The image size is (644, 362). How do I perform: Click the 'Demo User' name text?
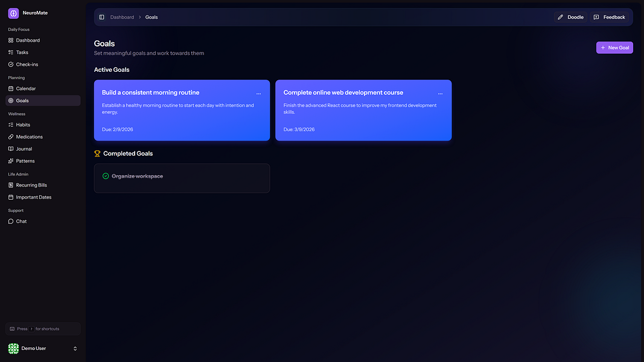coord(34,349)
